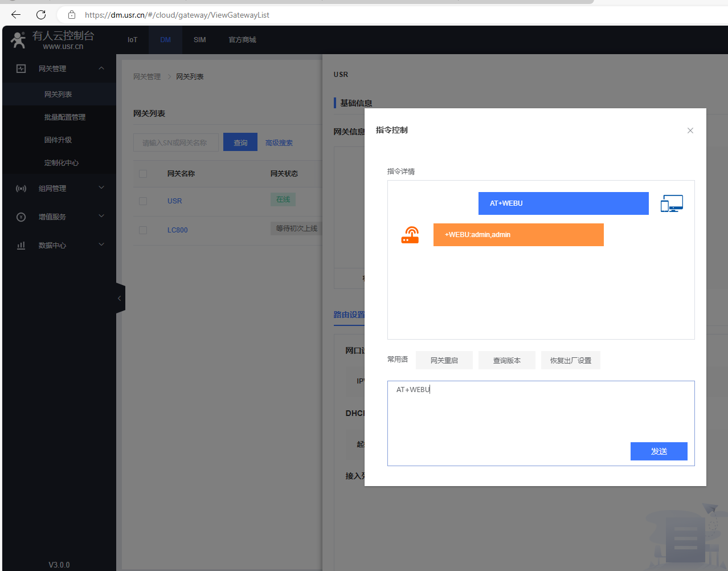
Task: Switch to the SIM top tab
Action: pyautogui.click(x=199, y=40)
